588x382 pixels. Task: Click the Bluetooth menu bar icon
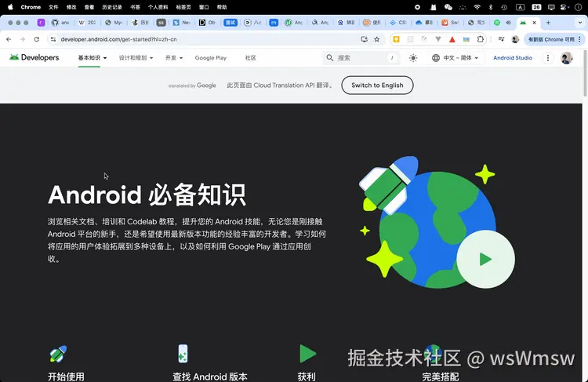click(x=491, y=7)
